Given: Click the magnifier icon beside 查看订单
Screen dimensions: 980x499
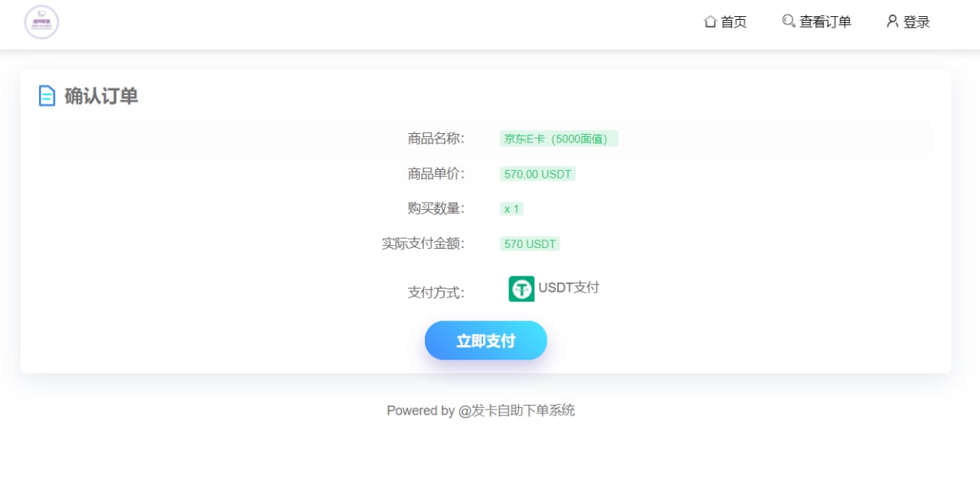Looking at the screenshot, I should pyautogui.click(x=789, y=21).
